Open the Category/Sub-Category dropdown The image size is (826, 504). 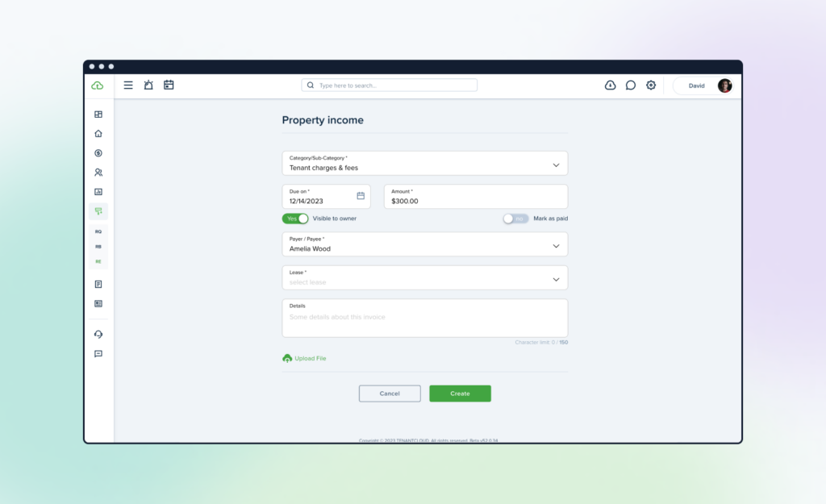point(424,163)
